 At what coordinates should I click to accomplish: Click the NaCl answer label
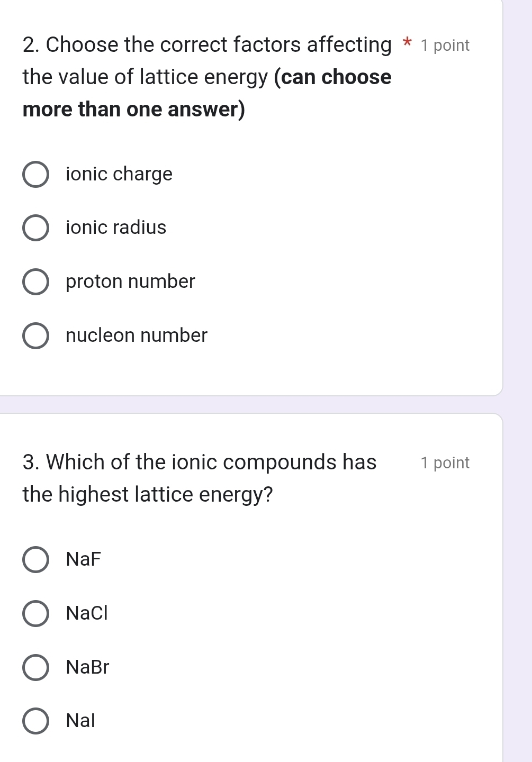87,613
